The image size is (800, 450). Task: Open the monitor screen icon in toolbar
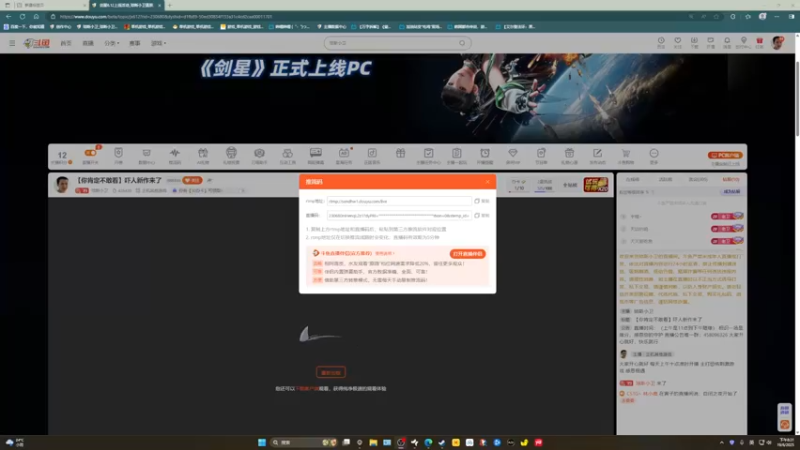point(316,153)
